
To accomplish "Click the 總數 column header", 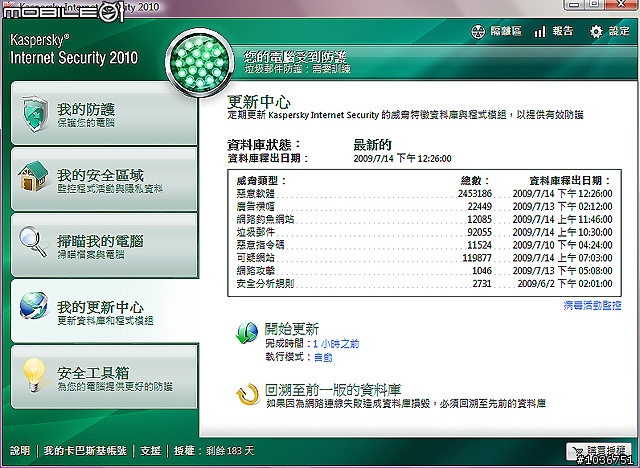I will [x=475, y=180].
